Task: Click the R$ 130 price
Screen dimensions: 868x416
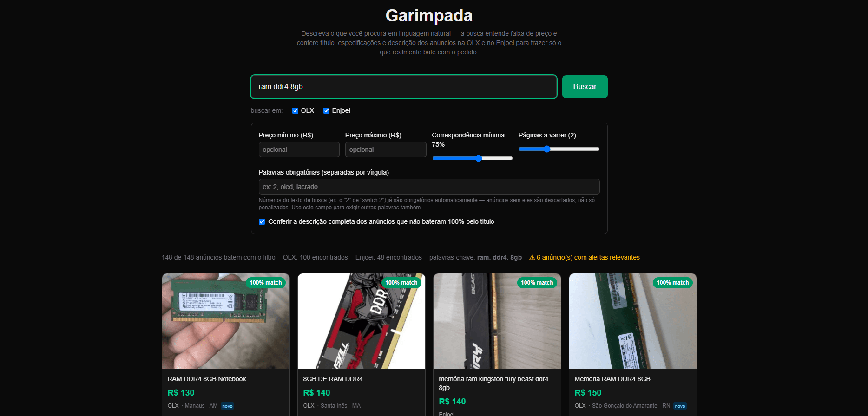Action: 181,393
